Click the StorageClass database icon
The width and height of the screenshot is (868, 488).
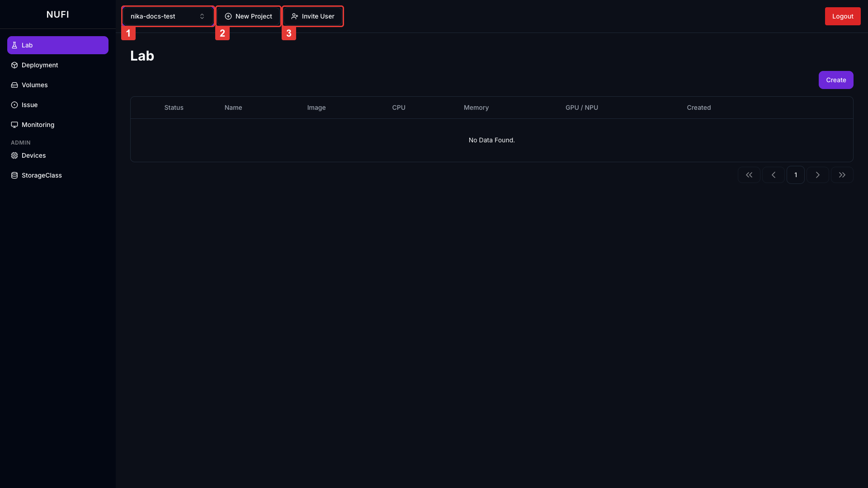[x=14, y=175]
